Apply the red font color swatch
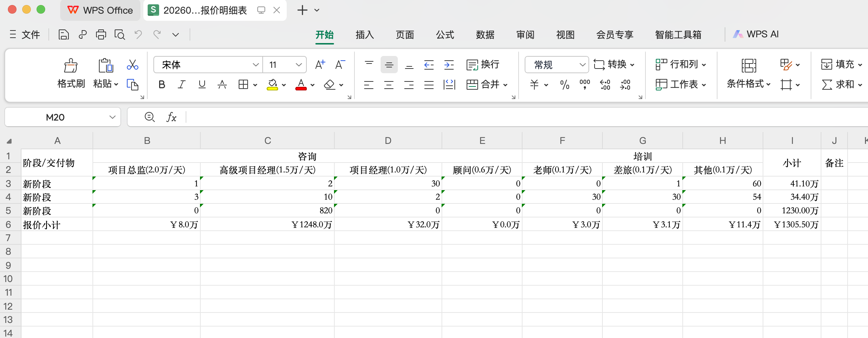Image resolution: width=868 pixels, height=338 pixels. tap(301, 85)
